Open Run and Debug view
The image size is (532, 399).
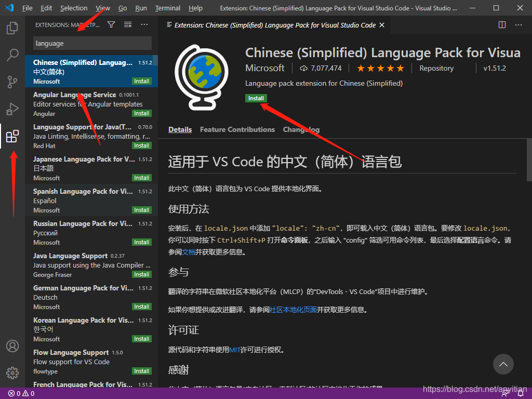pos(12,109)
